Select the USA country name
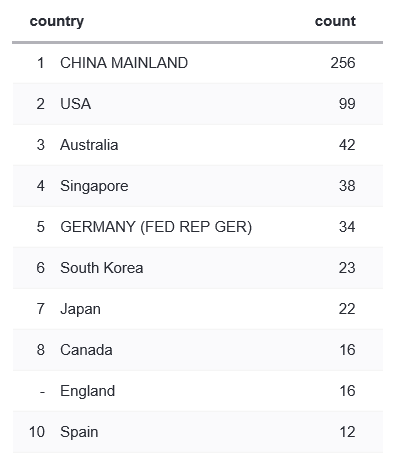This screenshot has height=464, width=396. tap(76, 104)
